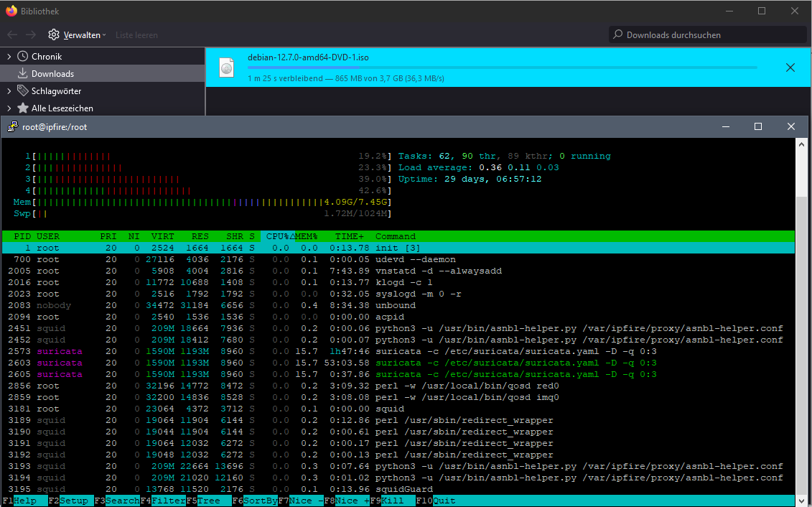812x507 pixels.
Task: Select the vnstatd -d --alwaysadd process
Action: tap(398, 271)
